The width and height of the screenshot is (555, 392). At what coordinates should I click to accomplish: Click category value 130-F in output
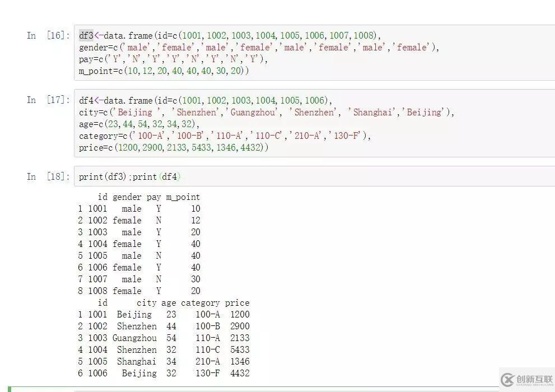pyautogui.click(x=208, y=373)
